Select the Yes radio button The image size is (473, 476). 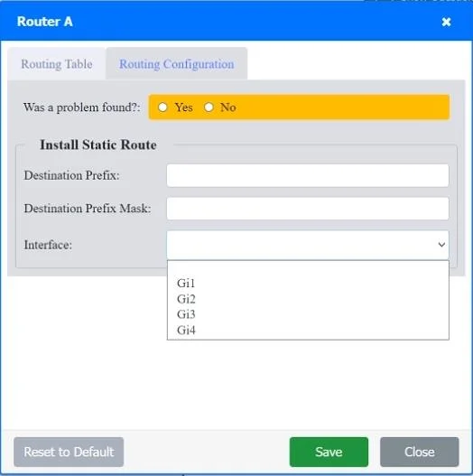[x=162, y=107]
